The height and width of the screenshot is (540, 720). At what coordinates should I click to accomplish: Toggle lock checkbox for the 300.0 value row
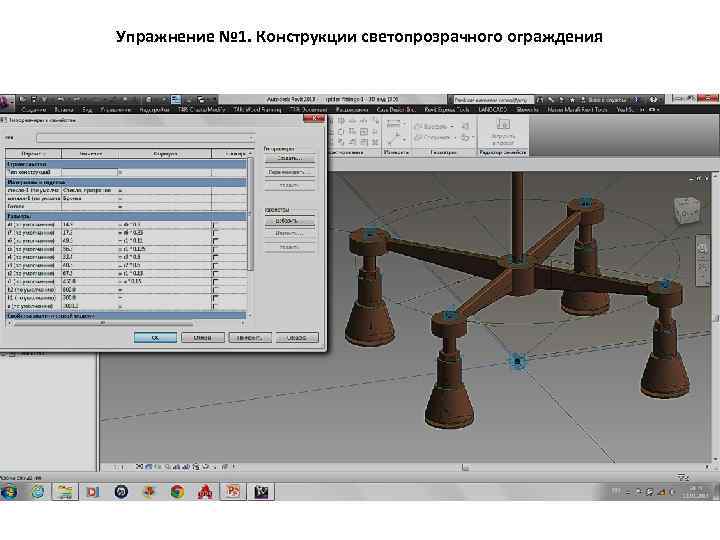pyautogui.click(x=215, y=298)
